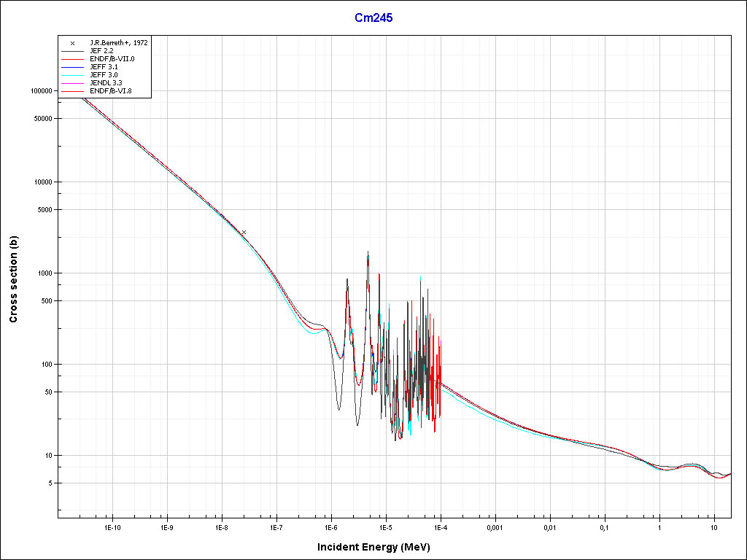Viewport: 747px width, 560px height.
Task: Click the cyan JEFF 3.0 line sample
Action: click(72, 75)
